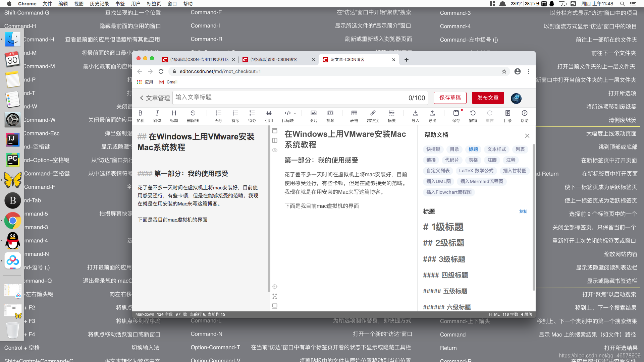Image resolution: width=644 pixels, height=362 pixels.
Task: Insert an image into the article
Action: (313, 116)
